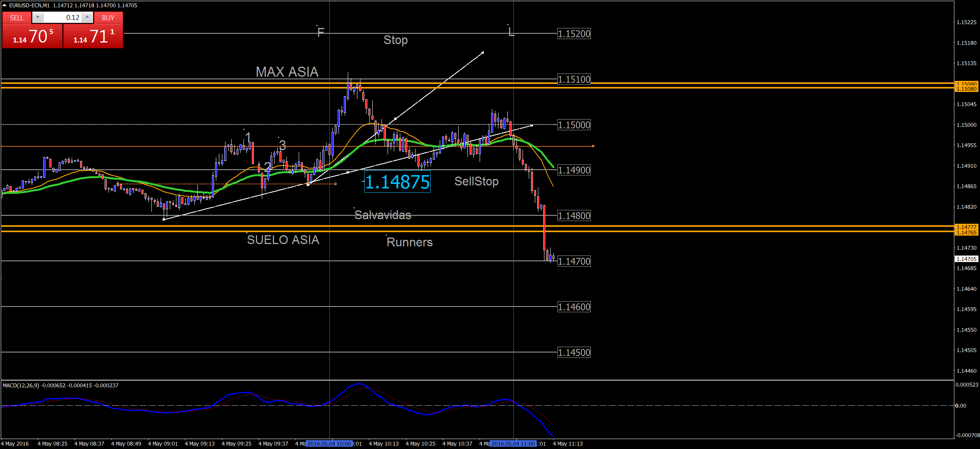980x449 pixels.
Task: Select the Stop text label
Action: point(395,40)
